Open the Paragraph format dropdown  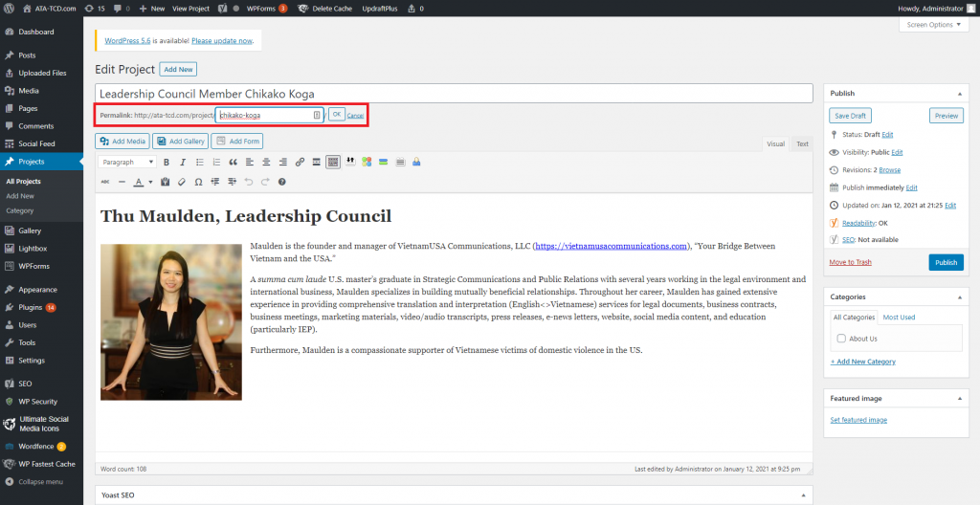point(127,162)
